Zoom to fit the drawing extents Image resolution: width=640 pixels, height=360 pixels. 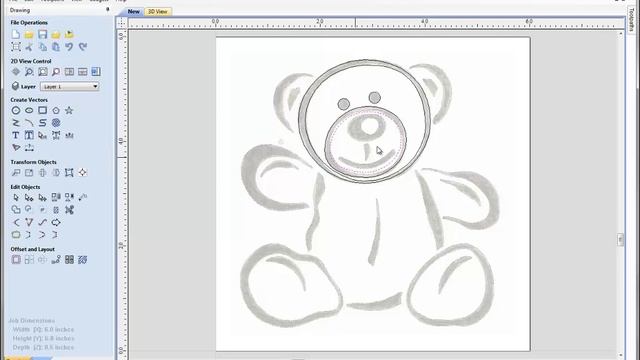pos(42,72)
